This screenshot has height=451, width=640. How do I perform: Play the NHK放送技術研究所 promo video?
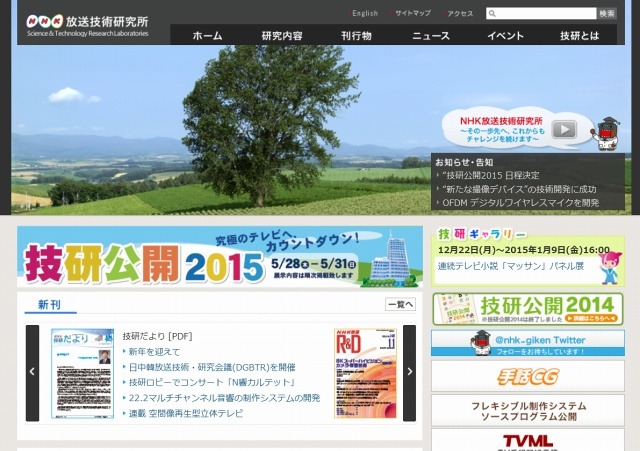point(564,128)
